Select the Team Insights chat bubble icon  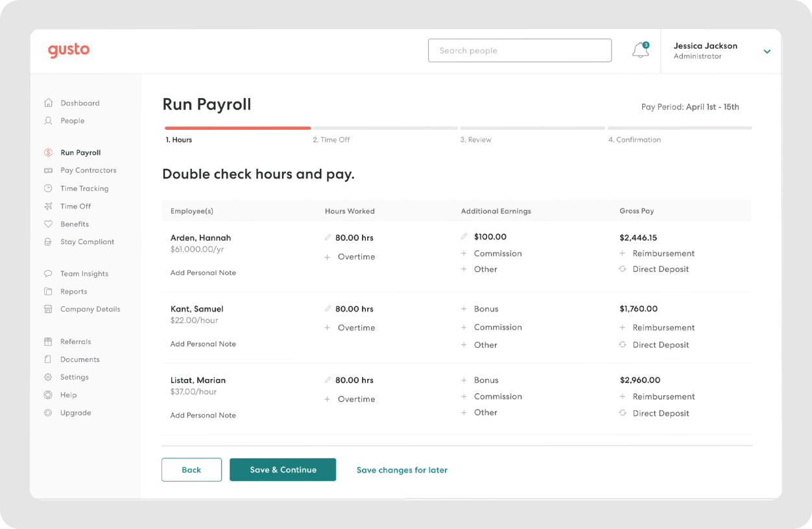pos(47,273)
